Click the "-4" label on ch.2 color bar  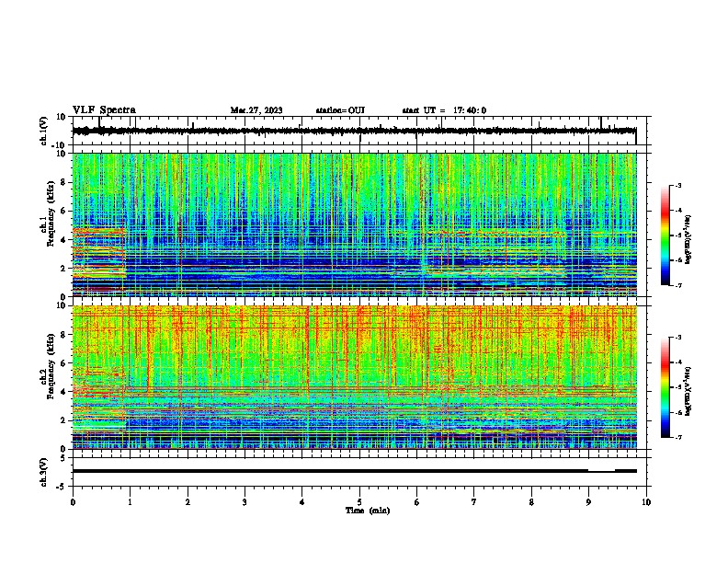(677, 362)
